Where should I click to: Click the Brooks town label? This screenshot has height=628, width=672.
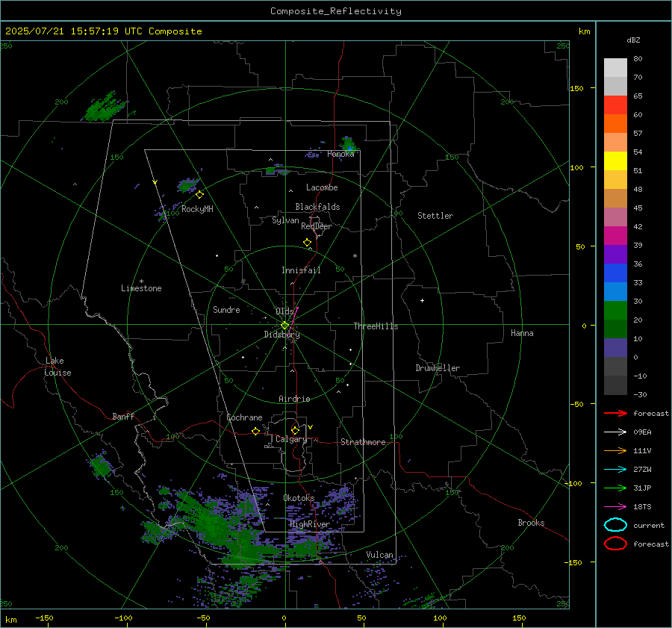(531, 523)
